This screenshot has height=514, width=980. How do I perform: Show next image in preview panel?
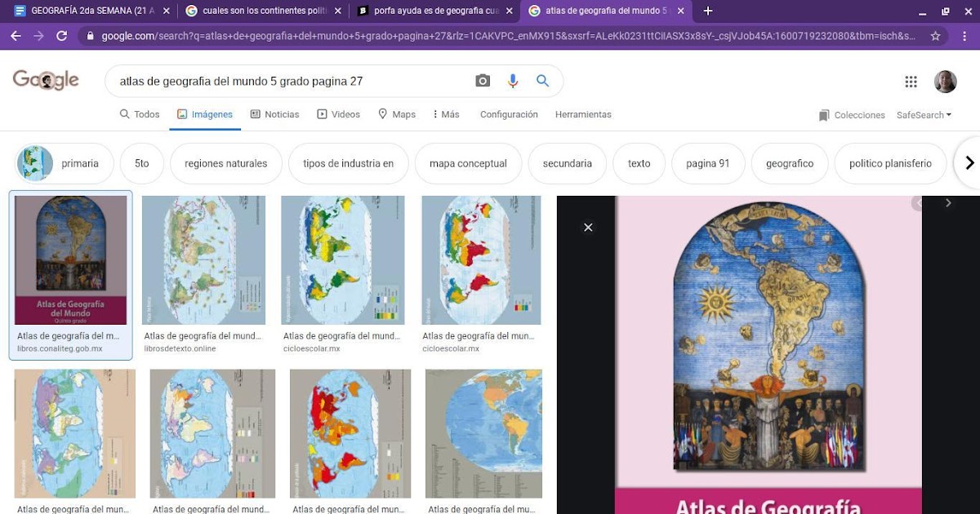point(948,202)
